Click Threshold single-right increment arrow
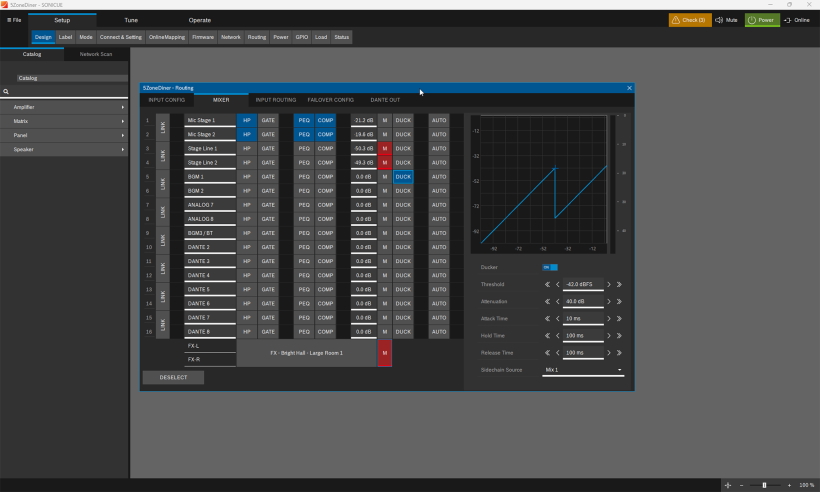Image resolution: width=820 pixels, height=492 pixels. [x=609, y=284]
